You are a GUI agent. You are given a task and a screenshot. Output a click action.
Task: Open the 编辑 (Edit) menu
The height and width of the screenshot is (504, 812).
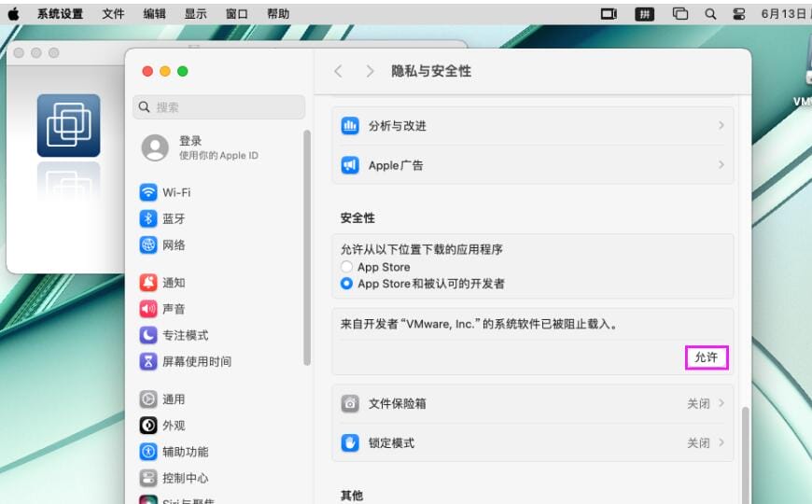click(x=154, y=14)
